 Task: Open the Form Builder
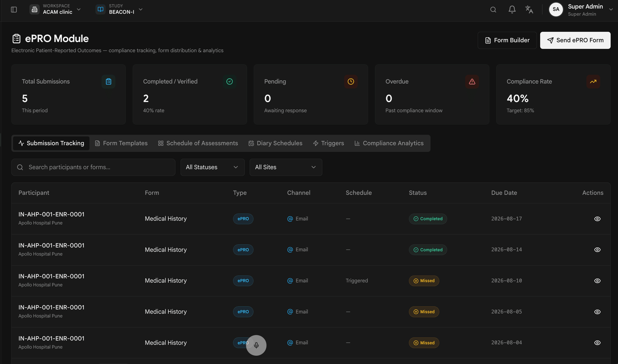(507, 40)
